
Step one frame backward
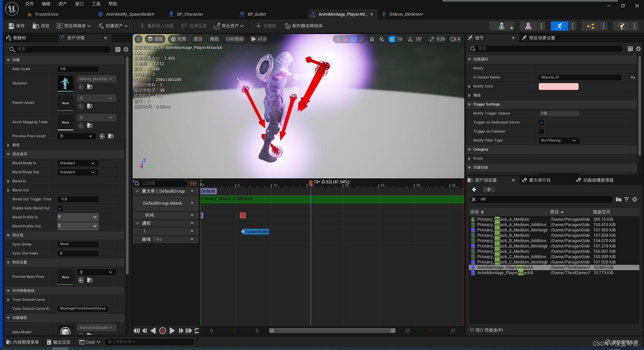(x=145, y=331)
